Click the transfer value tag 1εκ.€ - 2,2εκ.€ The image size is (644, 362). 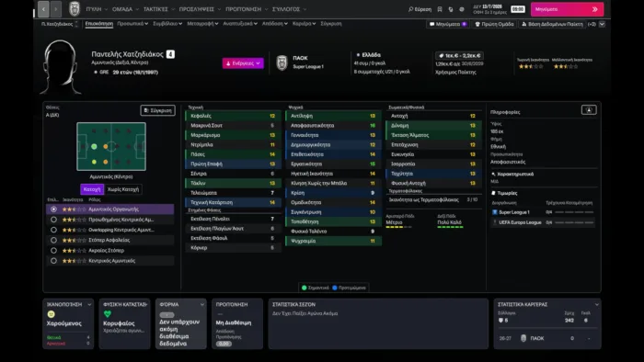[459, 55]
